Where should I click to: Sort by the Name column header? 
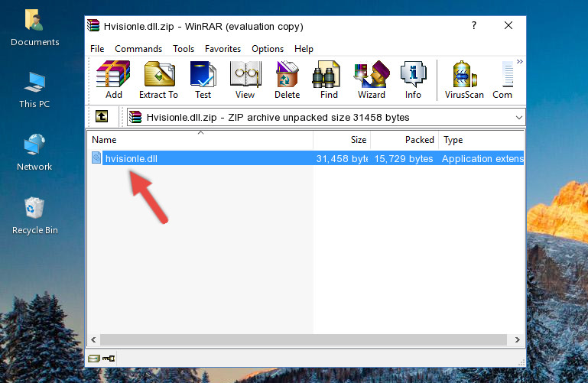(200, 140)
